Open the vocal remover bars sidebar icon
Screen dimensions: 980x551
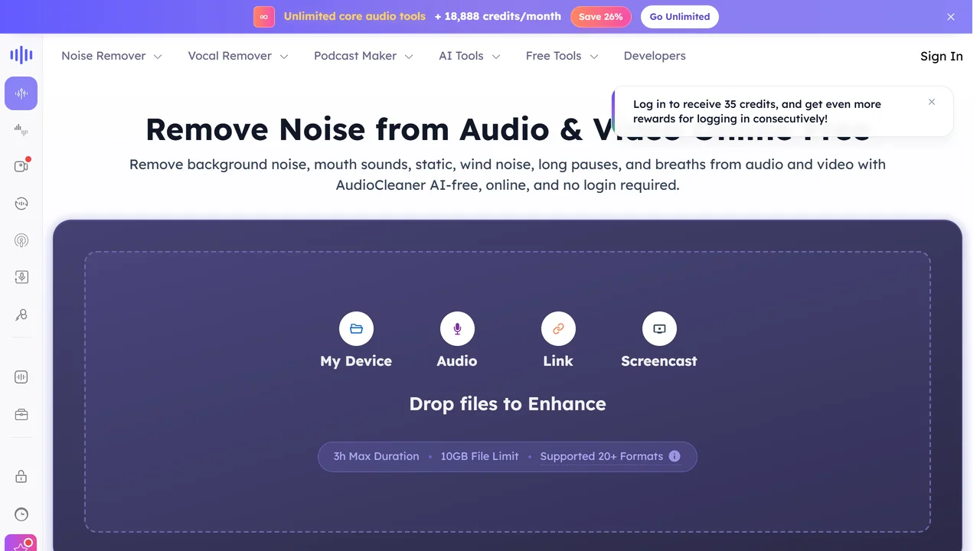tap(21, 129)
